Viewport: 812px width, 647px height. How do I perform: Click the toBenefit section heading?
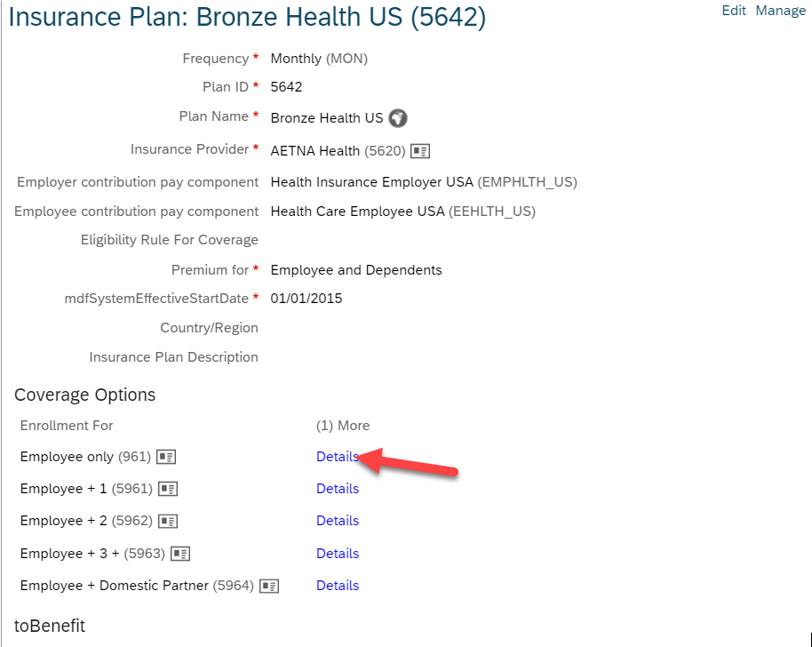pyautogui.click(x=50, y=626)
